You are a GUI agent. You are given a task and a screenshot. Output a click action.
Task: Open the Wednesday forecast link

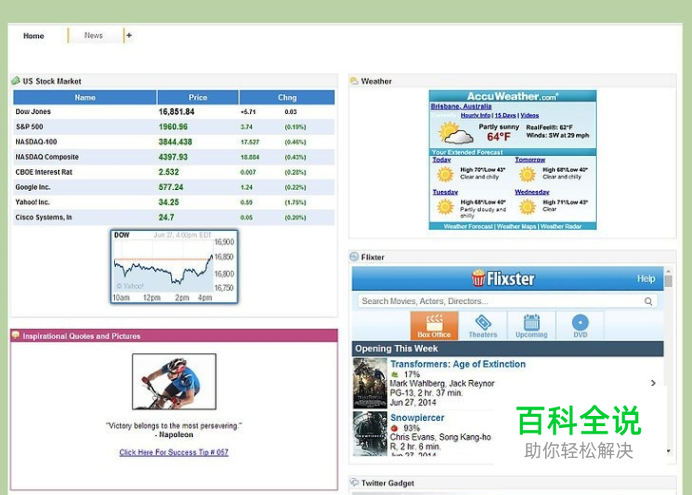tap(532, 192)
